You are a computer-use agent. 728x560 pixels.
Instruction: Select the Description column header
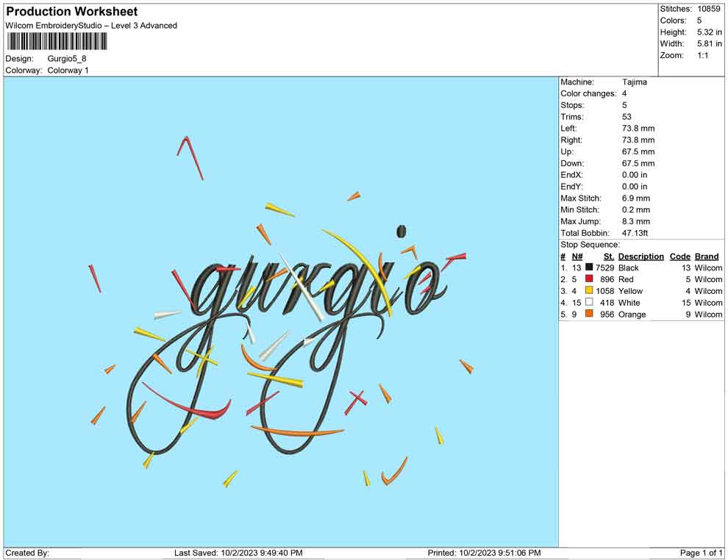[x=640, y=256]
